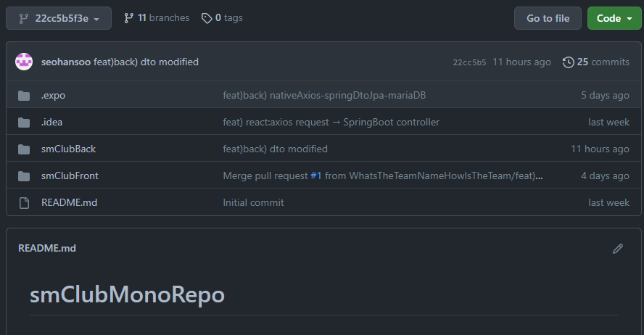
Task: Click 11 hours ago timestamp in commit header
Action: [521, 62]
